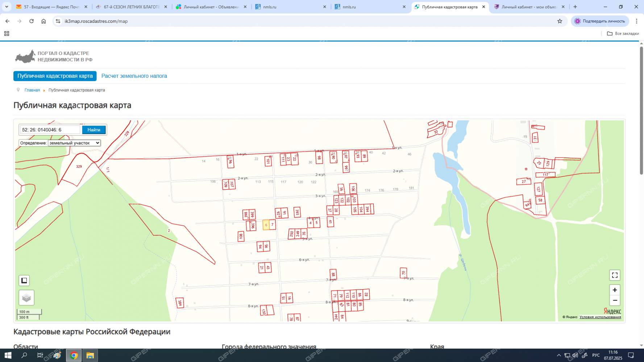The height and width of the screenshot is (362, 644).
Task: Click the Яндекс logo on map
Action: pyautogui.click(x=612, y=311)
